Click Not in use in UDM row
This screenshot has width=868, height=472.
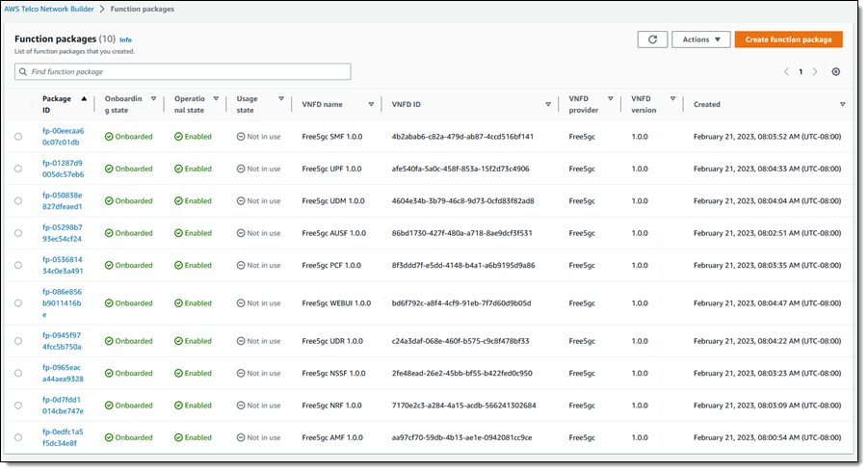[258, 201]
